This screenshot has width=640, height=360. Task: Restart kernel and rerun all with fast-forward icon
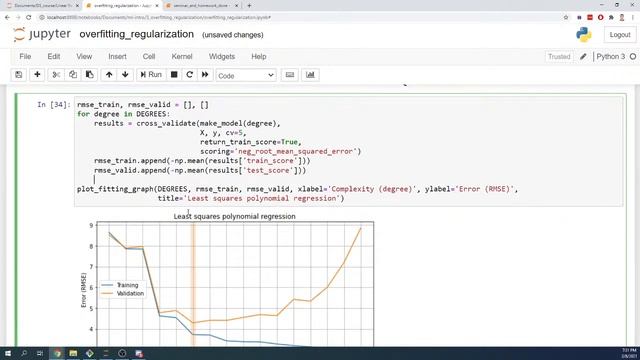(x=205, y=75)
